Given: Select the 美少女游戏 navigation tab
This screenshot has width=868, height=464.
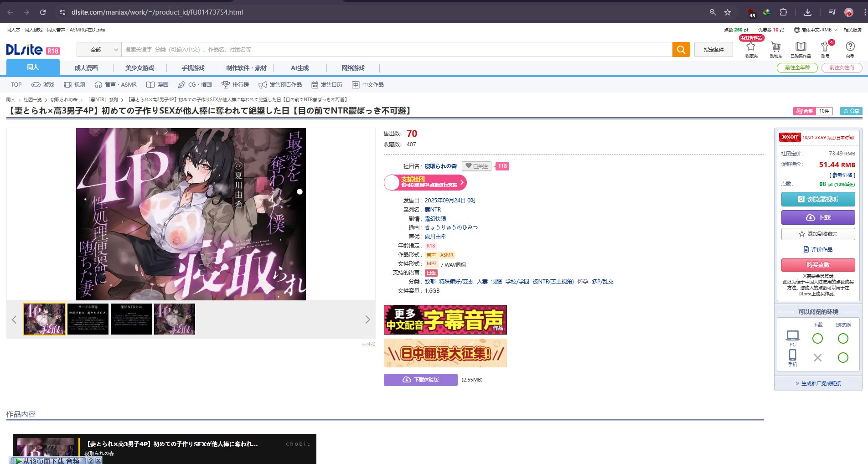Looking at the screenshot, I should [x=139, y=68].
